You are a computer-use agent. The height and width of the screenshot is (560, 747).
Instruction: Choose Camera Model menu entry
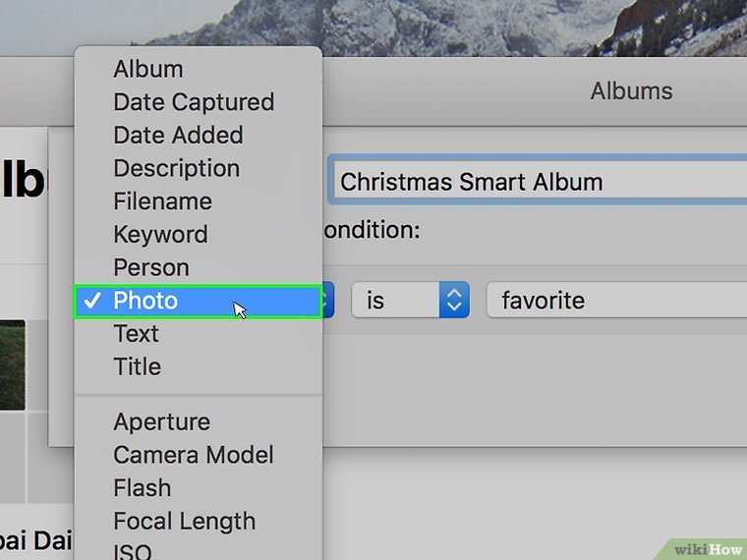194,455
